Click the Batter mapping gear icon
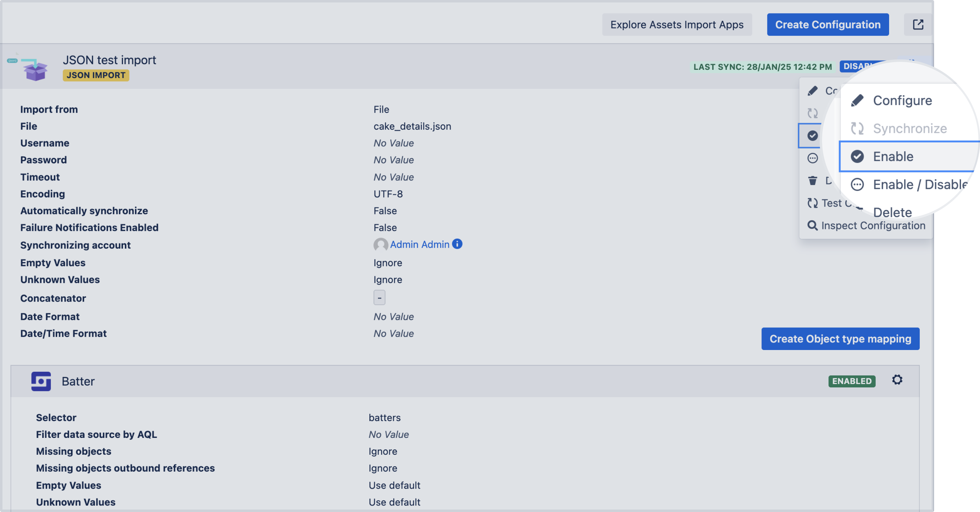 click(897, 380)
